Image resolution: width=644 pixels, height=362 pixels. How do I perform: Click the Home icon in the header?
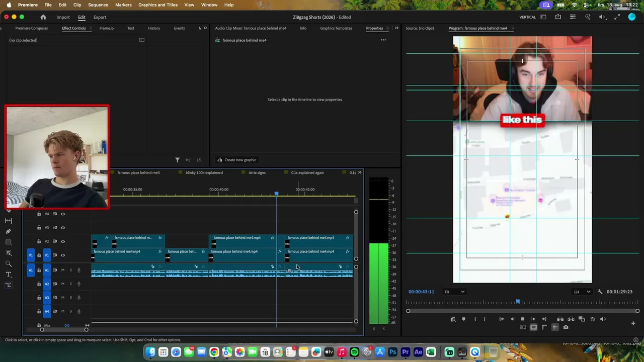pos(43,17)
